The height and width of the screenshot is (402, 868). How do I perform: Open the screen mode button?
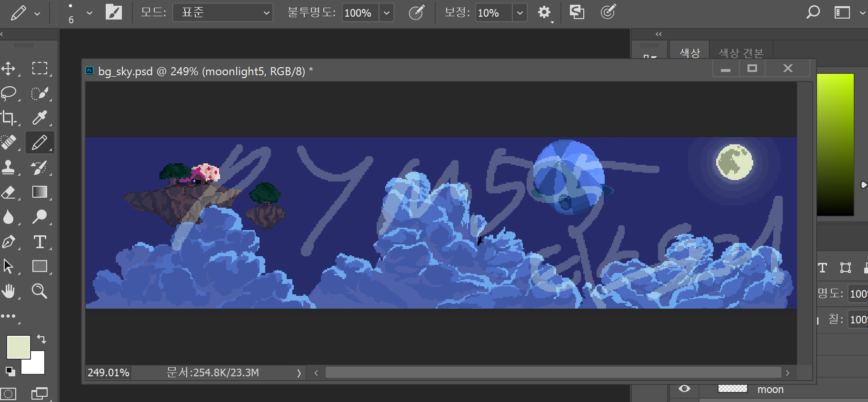tap(40, 394)
